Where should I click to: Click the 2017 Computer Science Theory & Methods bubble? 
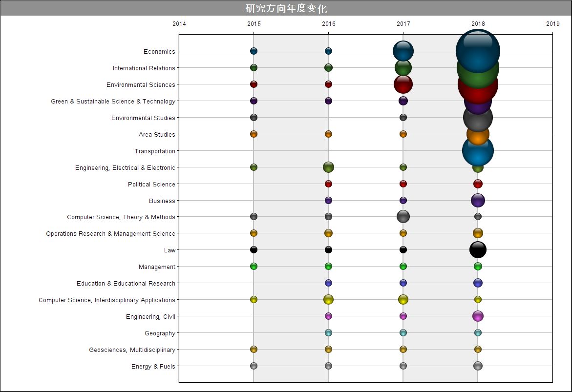pos(403,216)
